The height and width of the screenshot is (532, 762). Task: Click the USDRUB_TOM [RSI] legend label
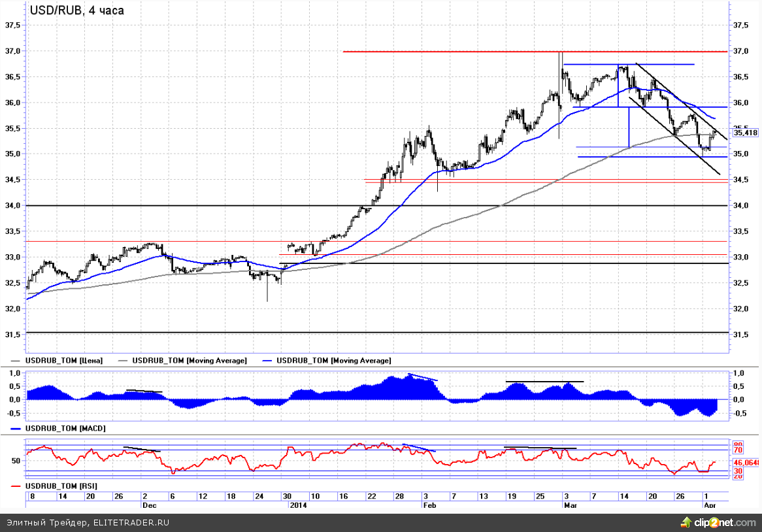point(61,487)
